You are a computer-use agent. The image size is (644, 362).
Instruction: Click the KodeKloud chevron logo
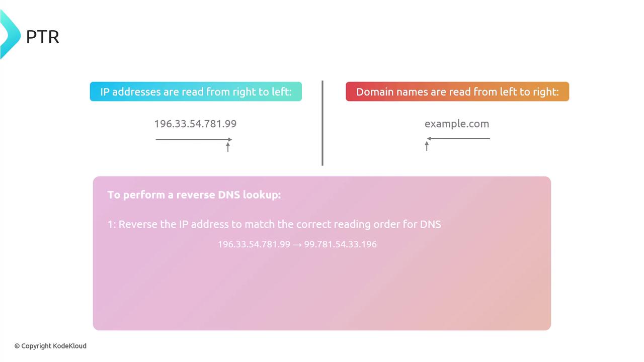pos(10,34)
